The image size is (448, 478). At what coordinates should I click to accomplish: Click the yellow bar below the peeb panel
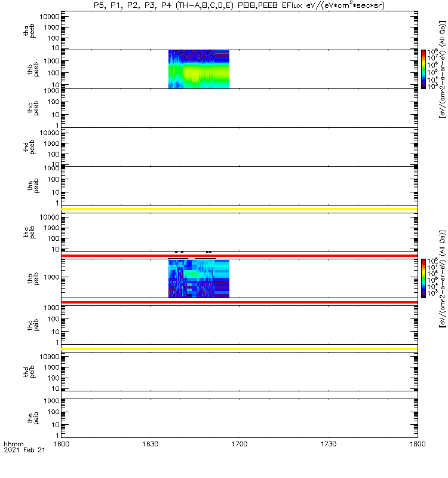(240, 209)
